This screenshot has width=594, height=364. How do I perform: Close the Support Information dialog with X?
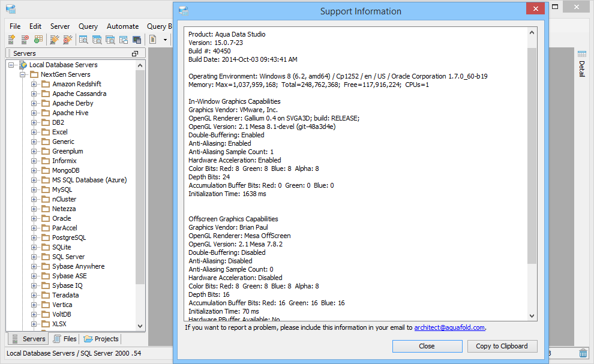pyautogui.click(x=535, y=9)
